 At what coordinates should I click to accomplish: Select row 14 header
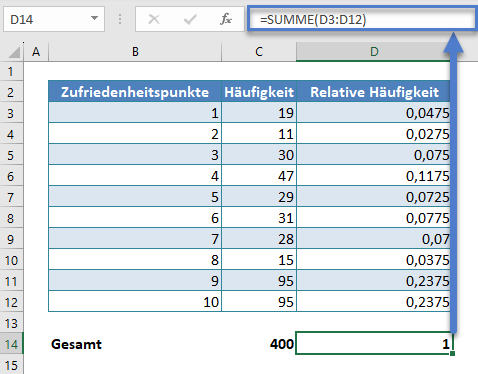tap(11, 344)
